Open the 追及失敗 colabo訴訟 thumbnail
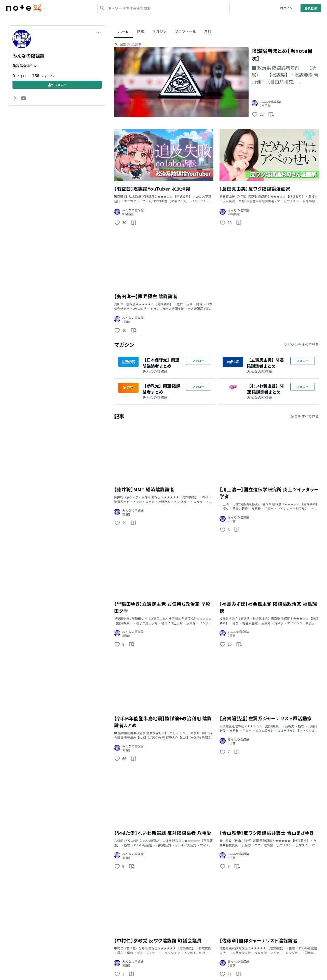327x980 pixels. [x=164, y=155]
